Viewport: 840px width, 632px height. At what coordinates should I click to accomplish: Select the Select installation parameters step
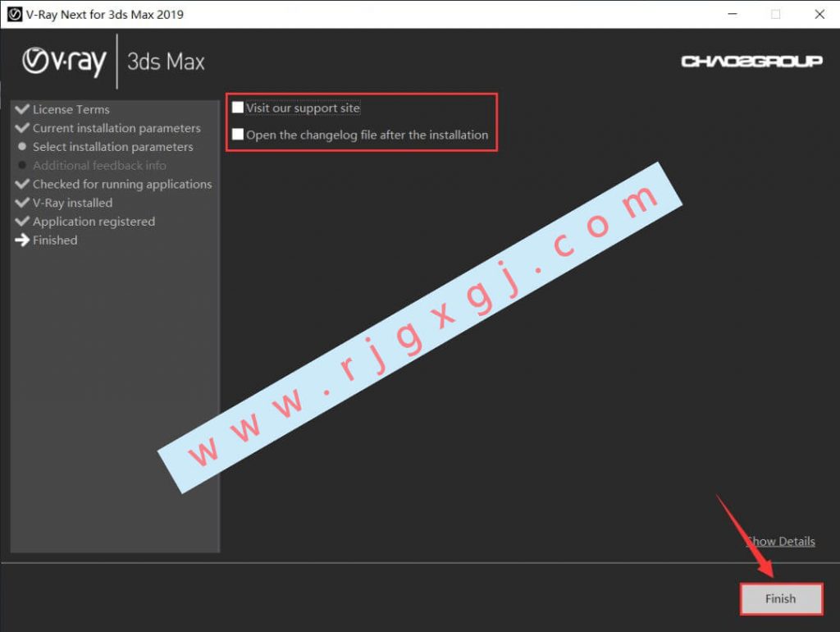point(112,147)
